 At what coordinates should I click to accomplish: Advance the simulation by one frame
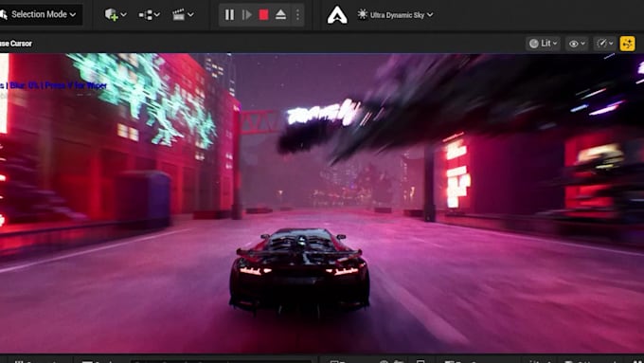[246, 15]
